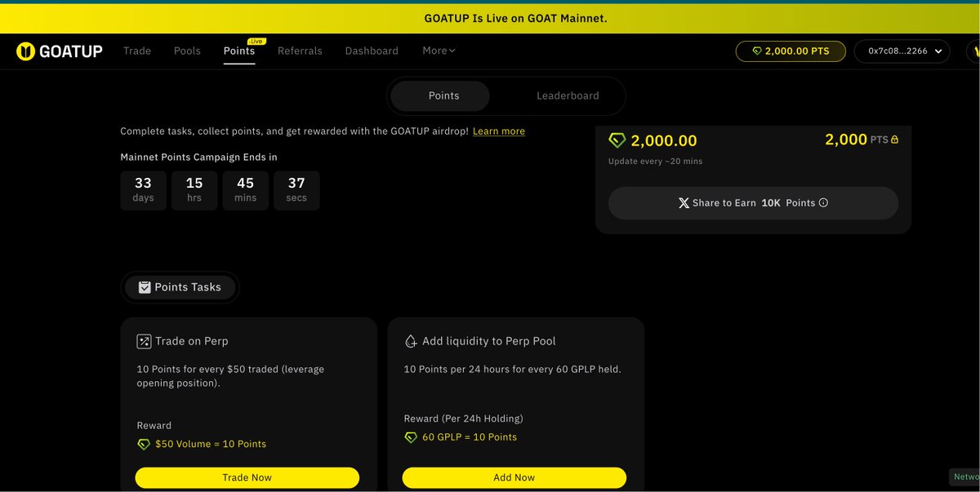Click the diamond icon next to $50 Volume
This screenshot has height=492, width=980.
pos(144,445)
